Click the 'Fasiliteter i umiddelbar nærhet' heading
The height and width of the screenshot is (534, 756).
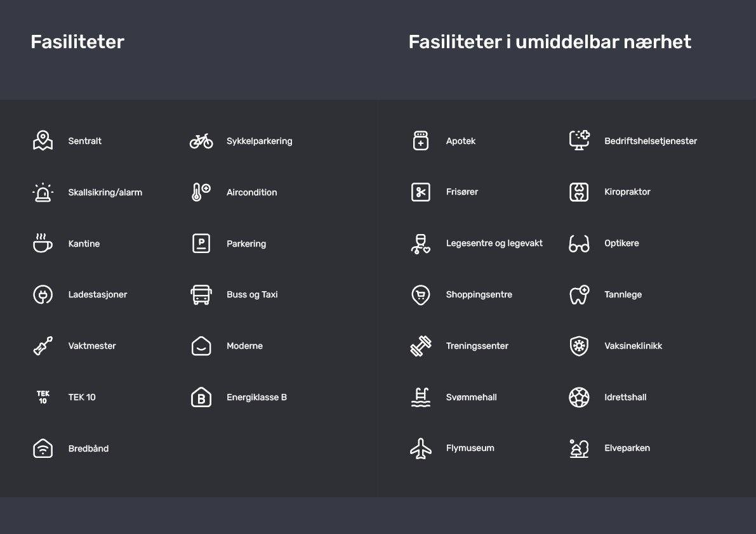click(550, 42)
